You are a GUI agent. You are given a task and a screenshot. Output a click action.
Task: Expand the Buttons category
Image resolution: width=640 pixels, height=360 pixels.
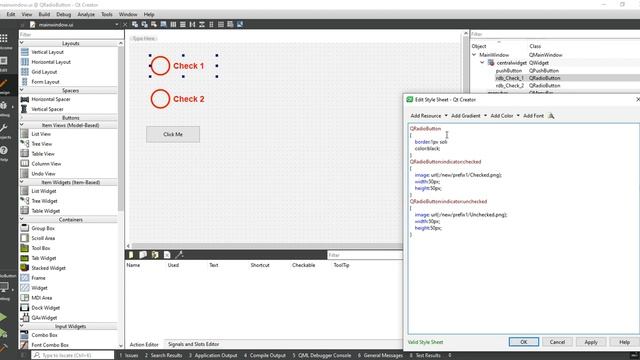tap(22, 118)
